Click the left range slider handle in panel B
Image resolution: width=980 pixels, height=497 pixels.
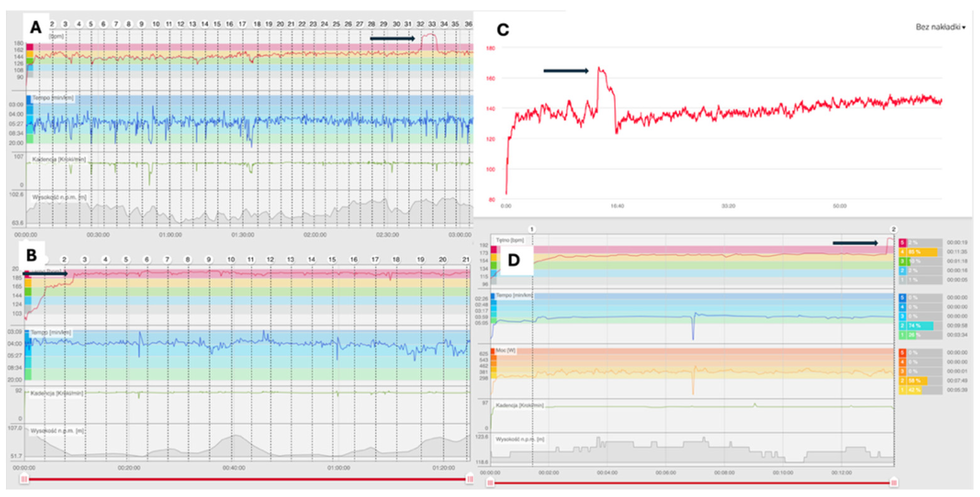(x=24, y=479)
